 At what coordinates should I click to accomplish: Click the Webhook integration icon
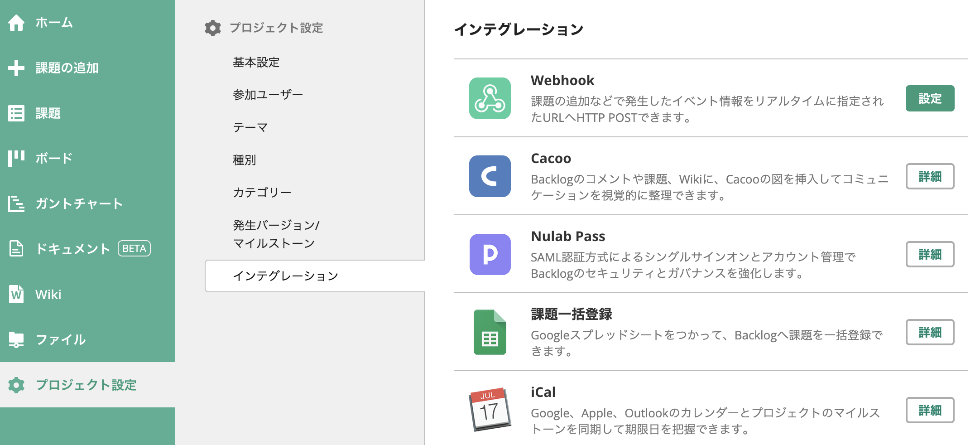[x=490, y=98]
